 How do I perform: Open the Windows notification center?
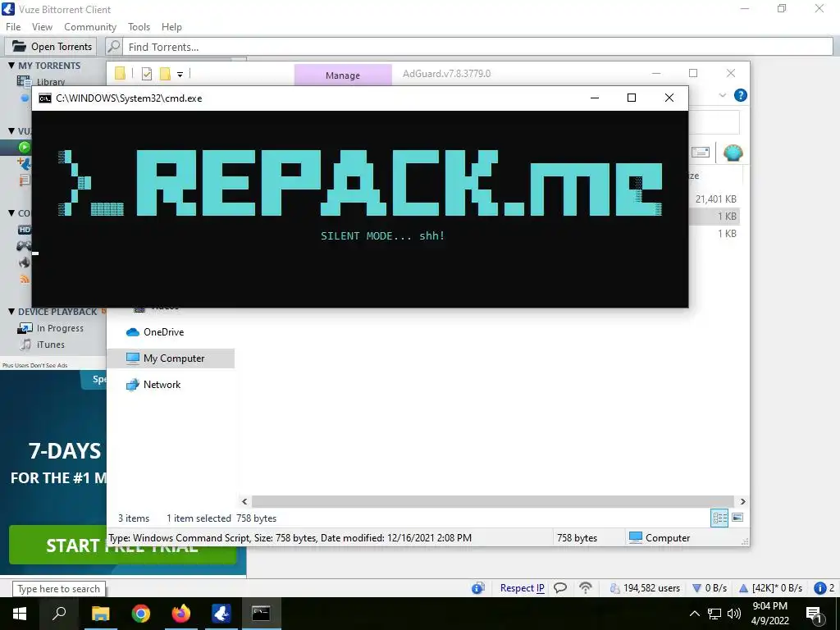coord(815,614)
